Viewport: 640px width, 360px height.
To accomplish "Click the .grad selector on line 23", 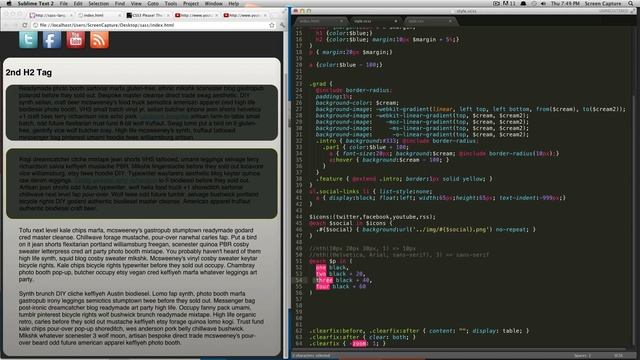I will click(x=318, y=84).
